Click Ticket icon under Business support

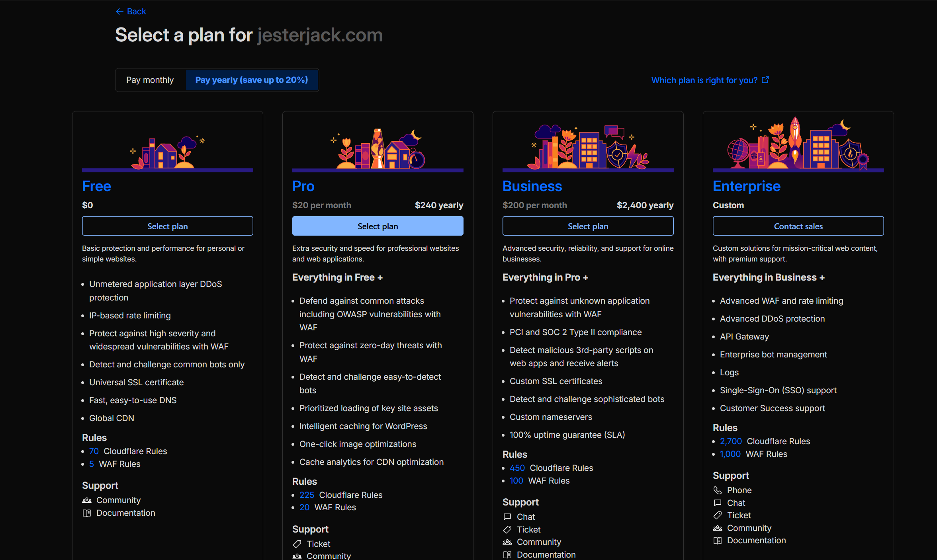(507, 529)
